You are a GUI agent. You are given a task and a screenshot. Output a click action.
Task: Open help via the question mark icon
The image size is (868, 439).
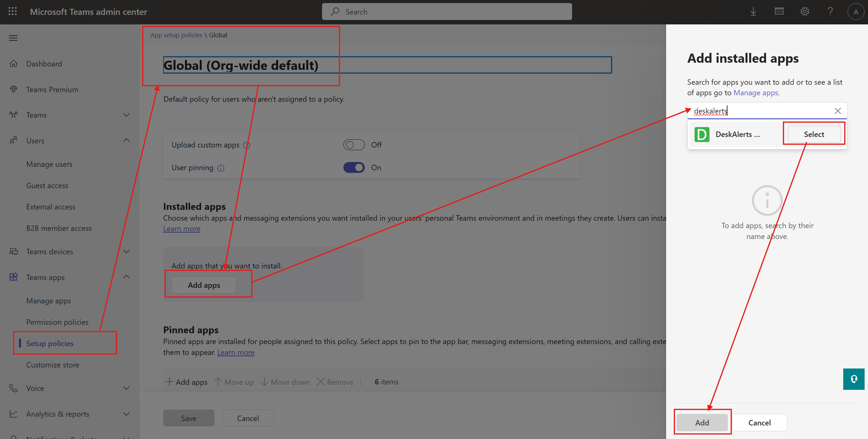pos(830,11)
